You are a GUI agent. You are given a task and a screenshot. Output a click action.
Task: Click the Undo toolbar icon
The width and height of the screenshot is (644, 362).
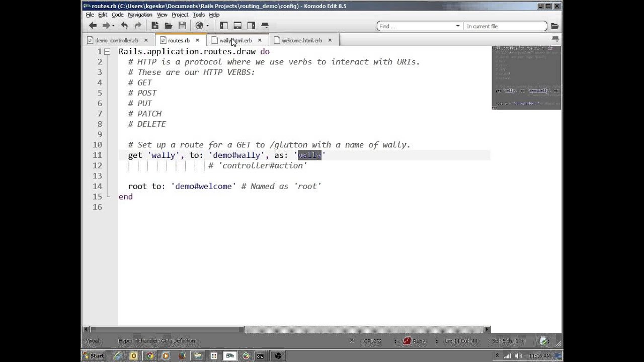[124, 26]
